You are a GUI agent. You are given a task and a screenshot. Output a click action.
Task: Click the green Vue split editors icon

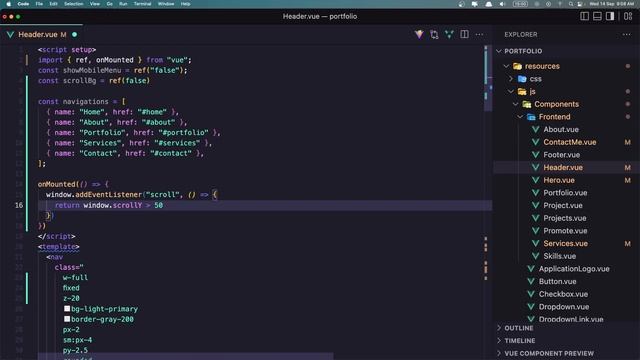pos(449,34)
